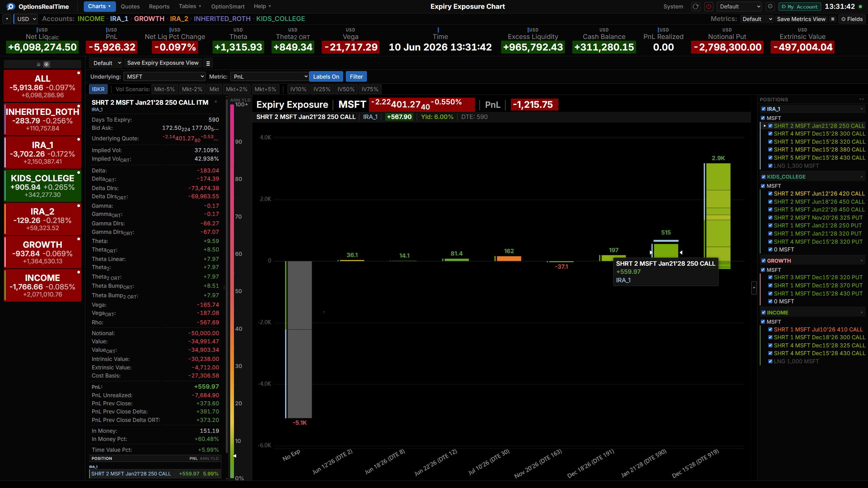This screenshot has height=488, width=868.
Task: Click the OptionsRealTime logo icon
Action: [11, 6]
